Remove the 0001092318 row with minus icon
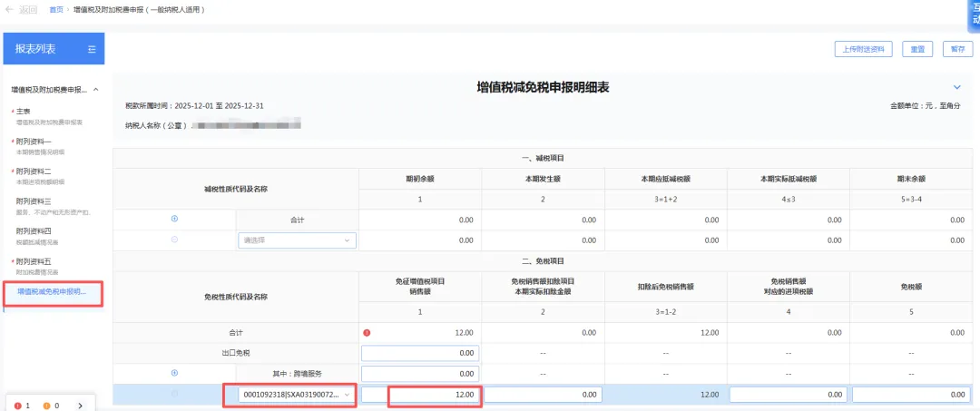 tap(174, 394)
